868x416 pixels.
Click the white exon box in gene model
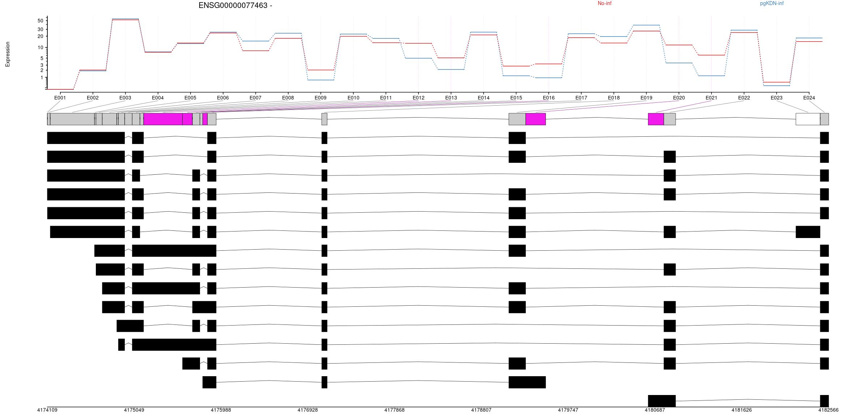[x=808, y=119]
